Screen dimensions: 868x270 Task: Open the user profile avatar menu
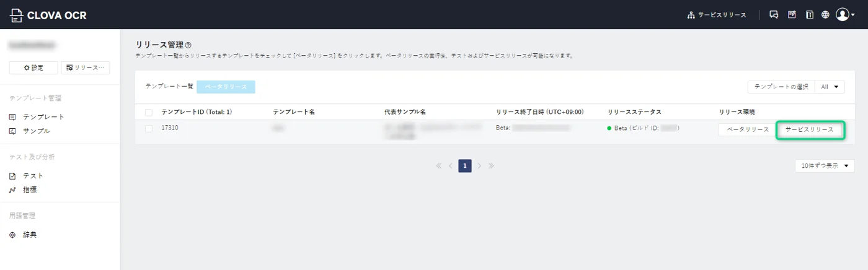(844, 15)
